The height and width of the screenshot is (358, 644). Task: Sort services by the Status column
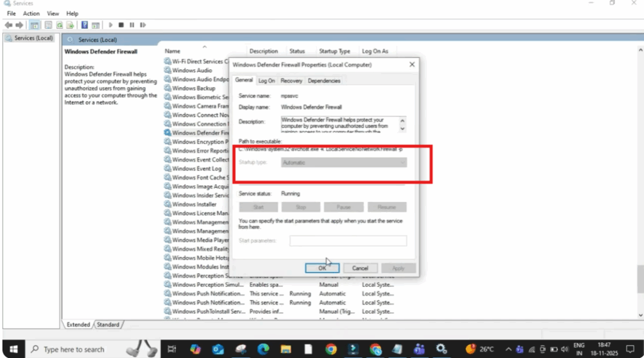(x=297, y=52)
